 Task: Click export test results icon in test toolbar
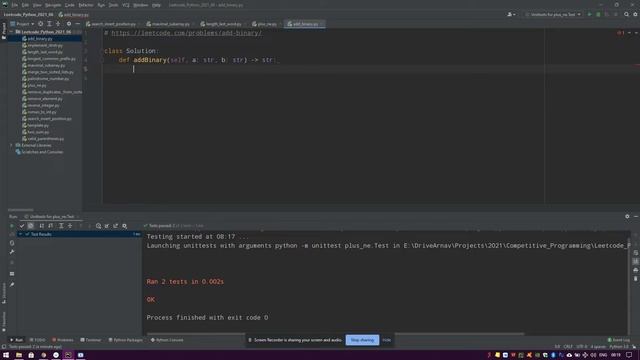click(x=116, y=226)
